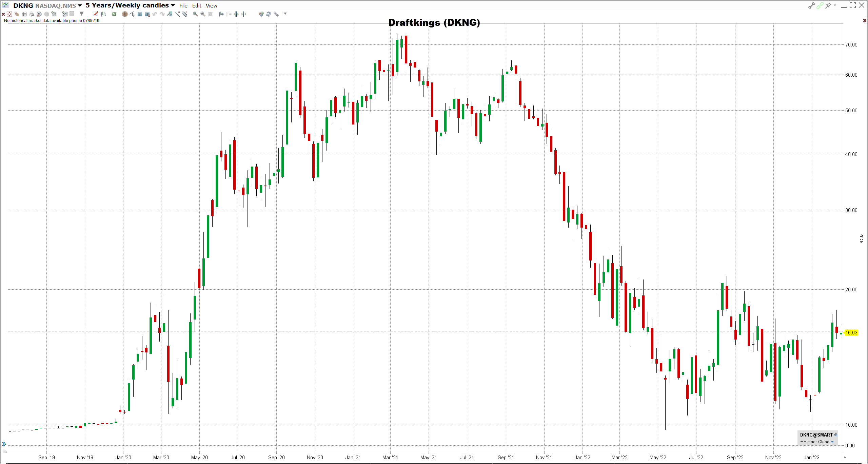Select the arrow pointer cursor tool
Viewport: 868px width, 464px height.
[x=132, y=14]
